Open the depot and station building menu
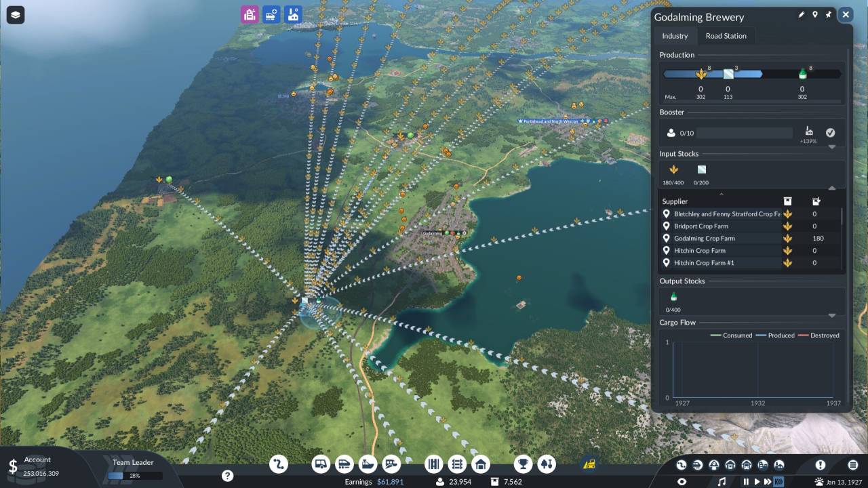 tap(481, 464)
